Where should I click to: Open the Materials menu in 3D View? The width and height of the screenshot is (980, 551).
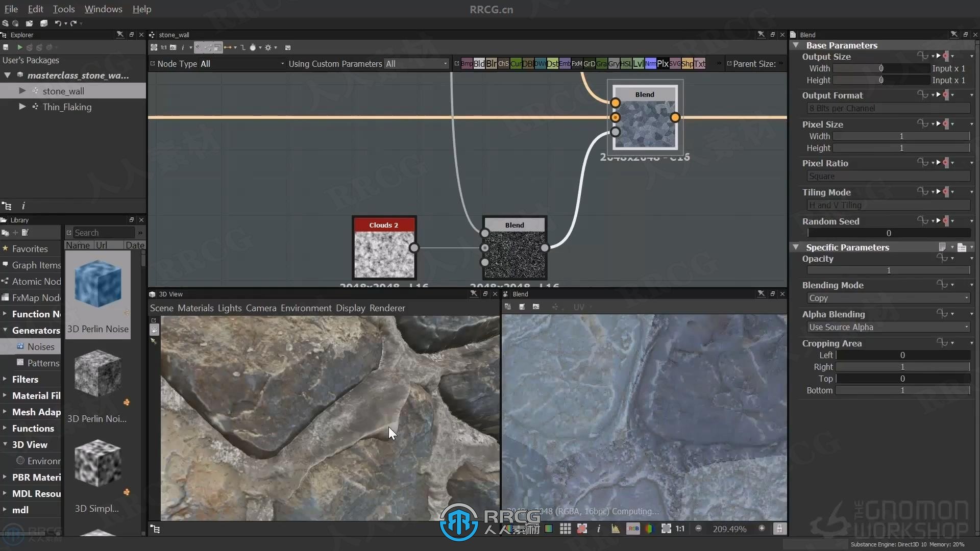pos(196,308)
